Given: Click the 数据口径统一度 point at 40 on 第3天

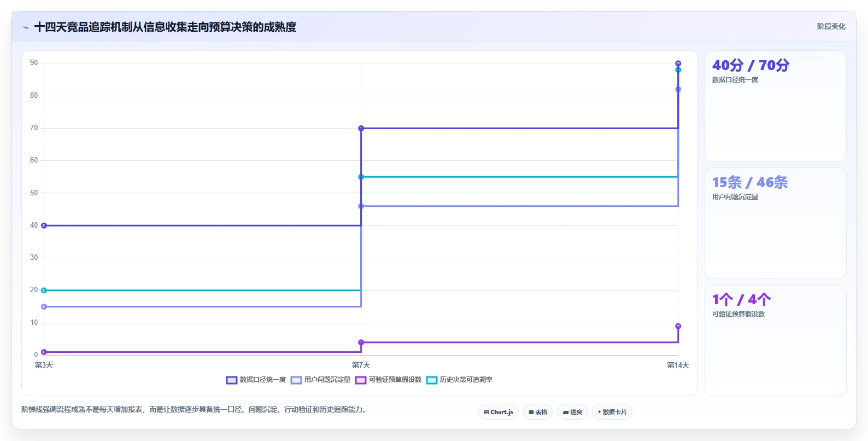Looking at the screenshot, I should [x=44, y=225].
